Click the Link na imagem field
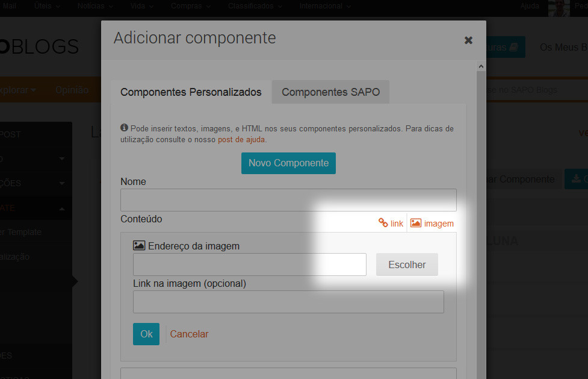588x379 pixels. pos(288,302)
